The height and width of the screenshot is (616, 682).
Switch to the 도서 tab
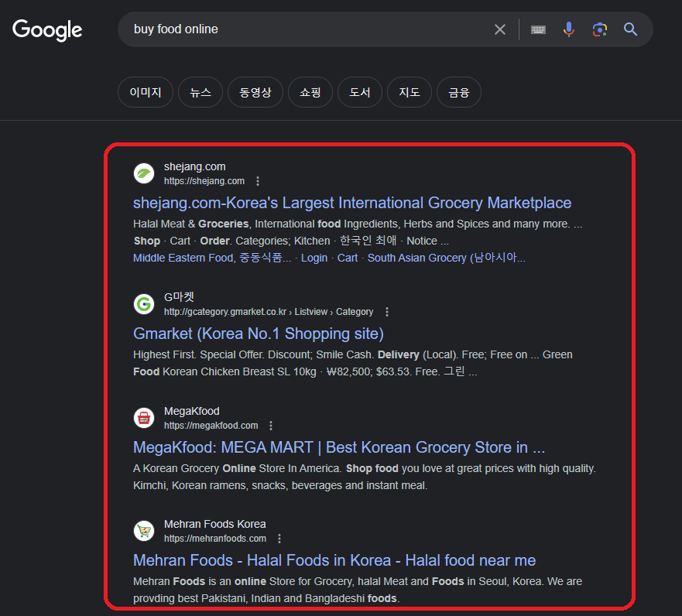pyautogui.click(x=360, y=92)
